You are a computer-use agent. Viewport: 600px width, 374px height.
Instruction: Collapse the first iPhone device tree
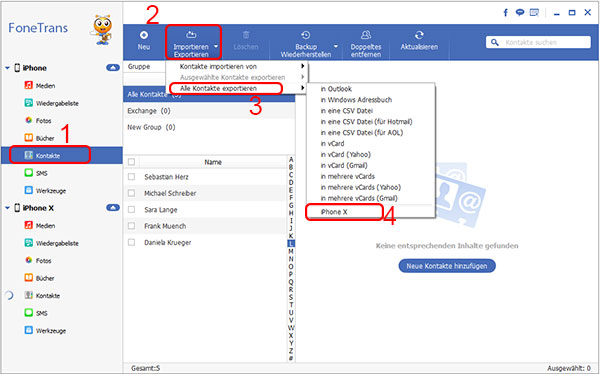tap(7, 68)
